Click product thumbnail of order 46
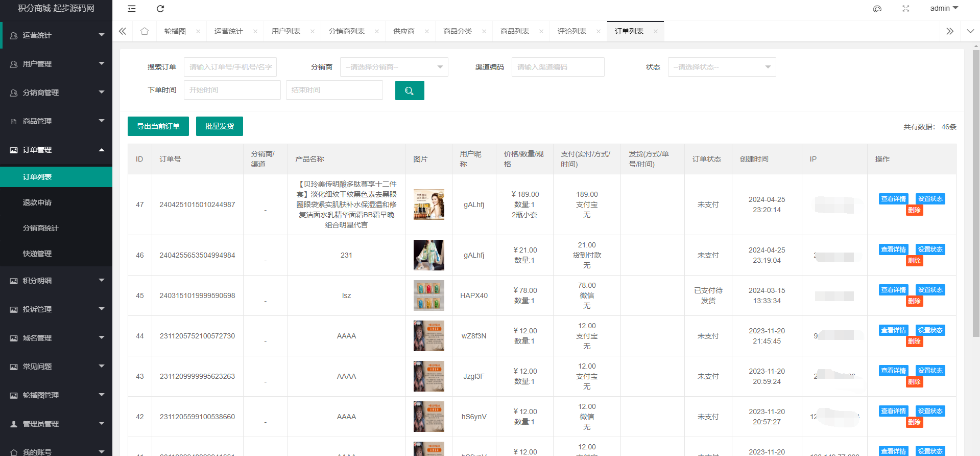The height and width of the screenshot is (456, 980). pyautogui.click(x=428, y=255)
